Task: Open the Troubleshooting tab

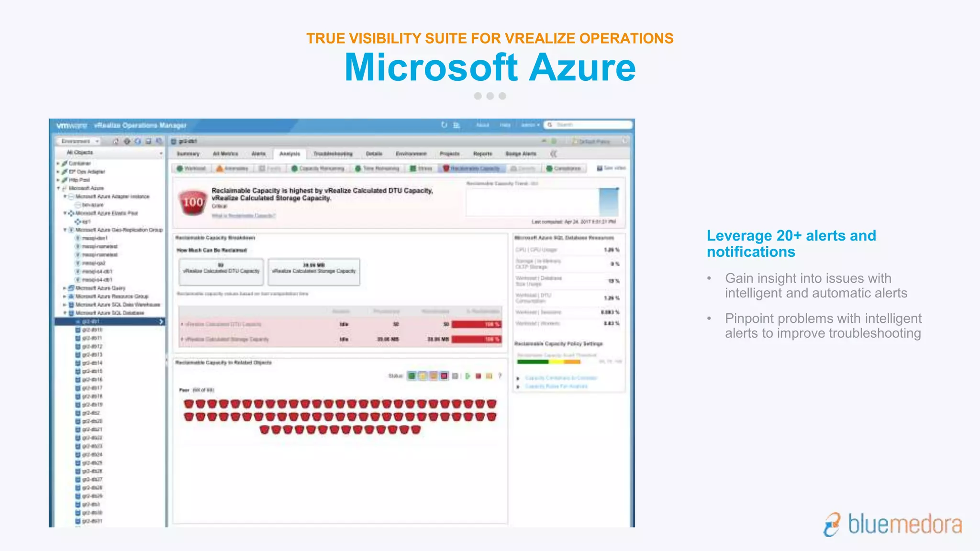Action: [x=333, y=154]
